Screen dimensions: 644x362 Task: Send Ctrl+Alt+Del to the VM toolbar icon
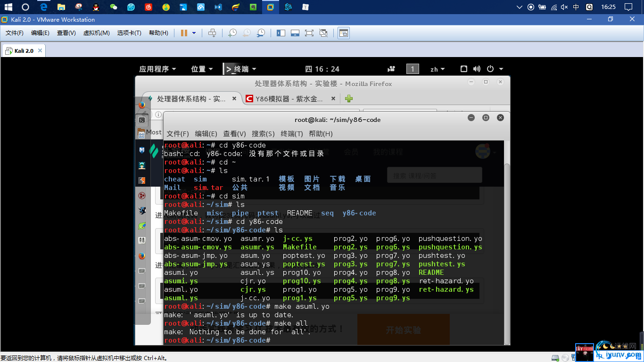tap(212, 33)
